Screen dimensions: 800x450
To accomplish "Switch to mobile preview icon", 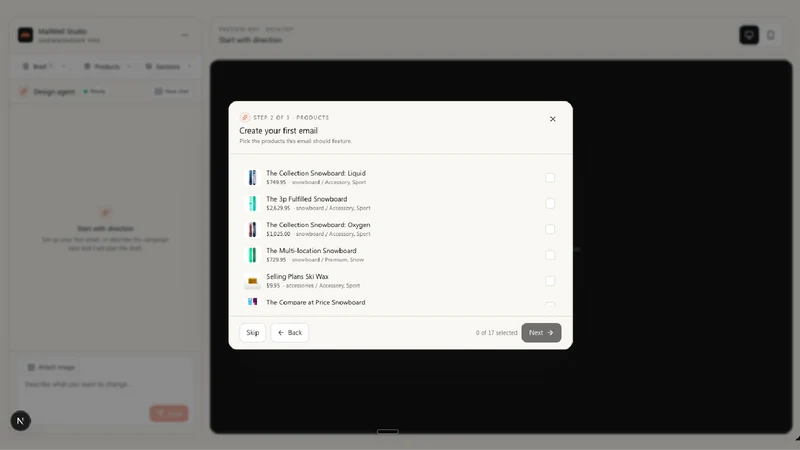I will coord(770,35).
